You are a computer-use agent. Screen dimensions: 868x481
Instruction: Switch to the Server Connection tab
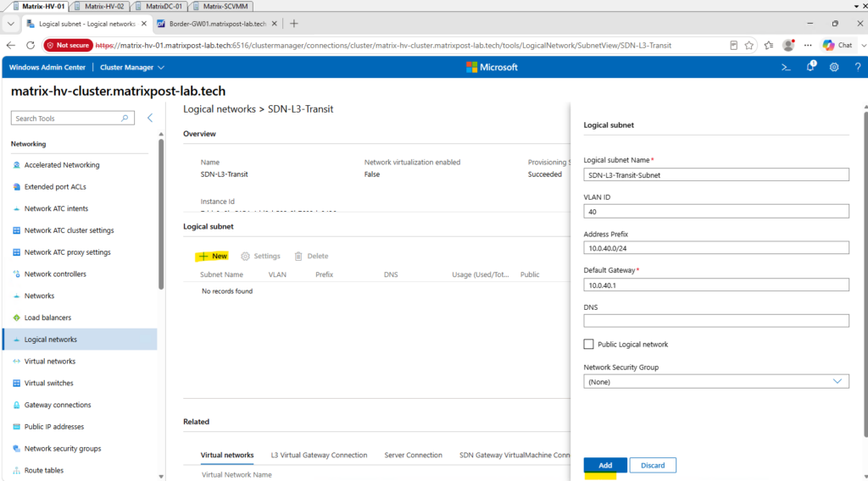(413, 455)
